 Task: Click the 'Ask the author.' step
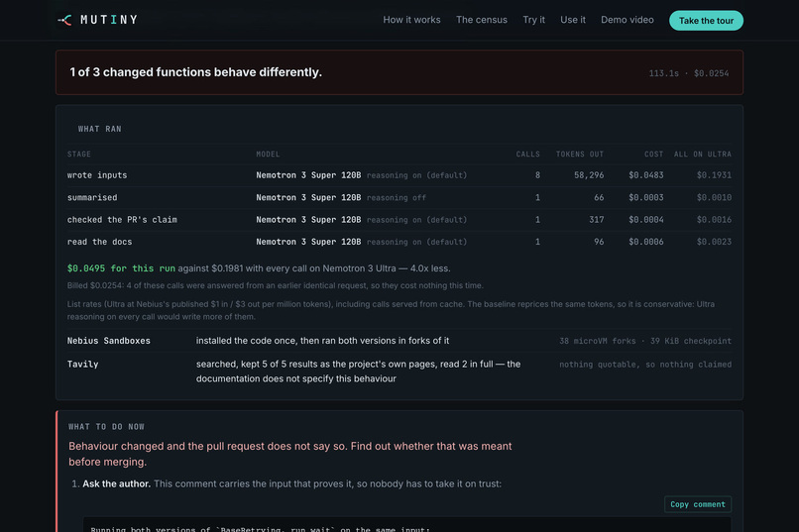click(116, 483)
